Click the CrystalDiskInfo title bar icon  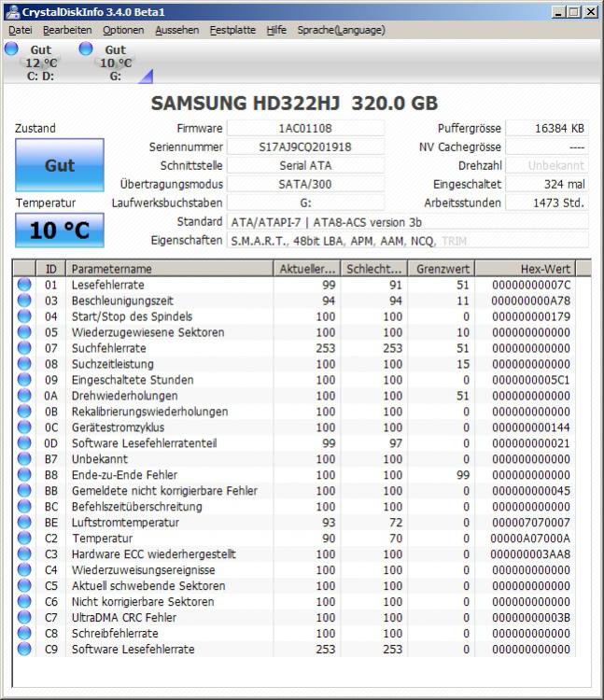point(12,11)
